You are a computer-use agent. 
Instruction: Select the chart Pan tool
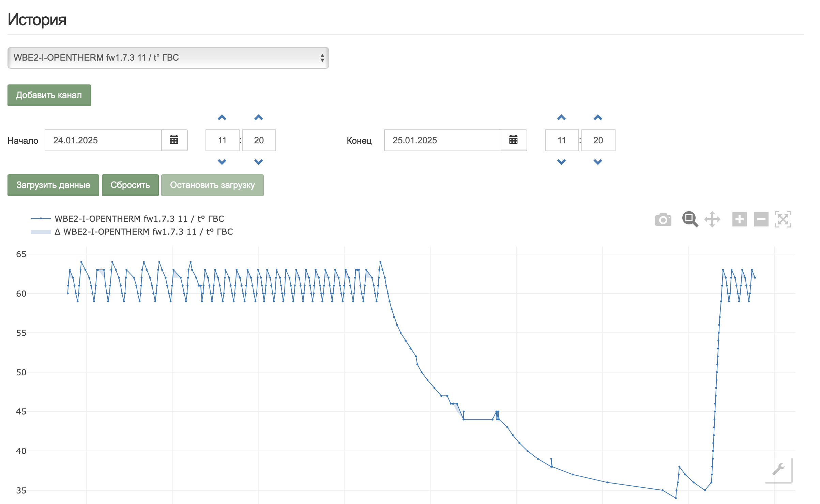pos(712,219)
